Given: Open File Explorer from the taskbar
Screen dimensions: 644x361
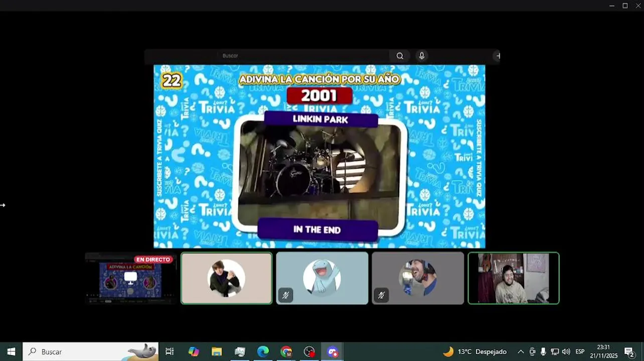Looking at the screenshot, I should [x=217, y=351].
